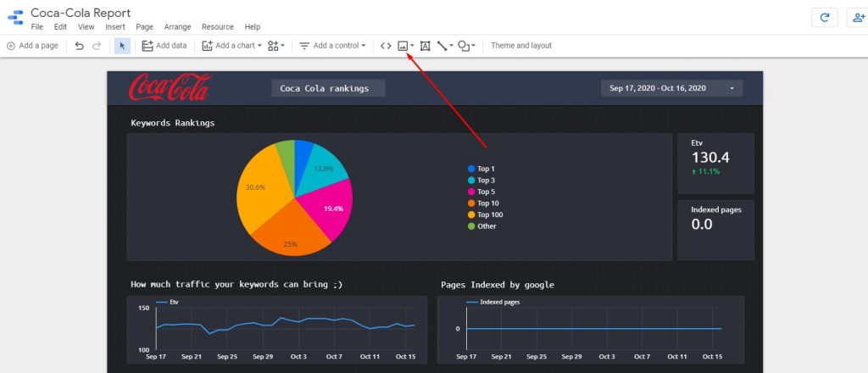Open the Image dropdown arrow
This screenshot has width=868, height=373.
pyautogui.click(x=412, y=46)
